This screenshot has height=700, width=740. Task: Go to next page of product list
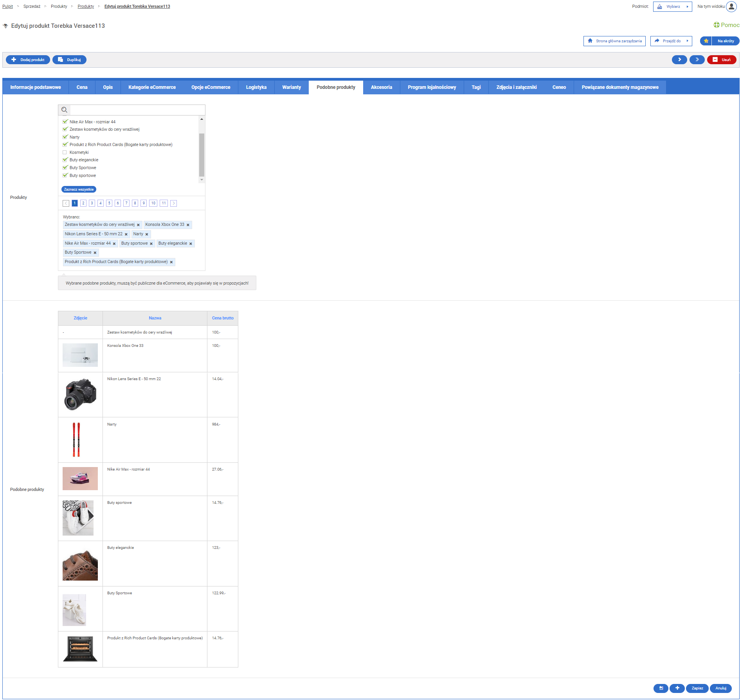pos(174,203)
